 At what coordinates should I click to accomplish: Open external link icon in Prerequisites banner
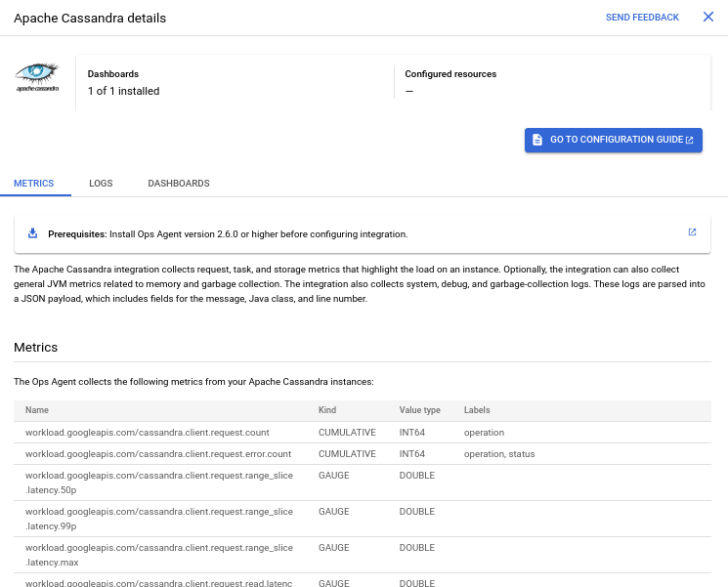(x=692, y=232)
